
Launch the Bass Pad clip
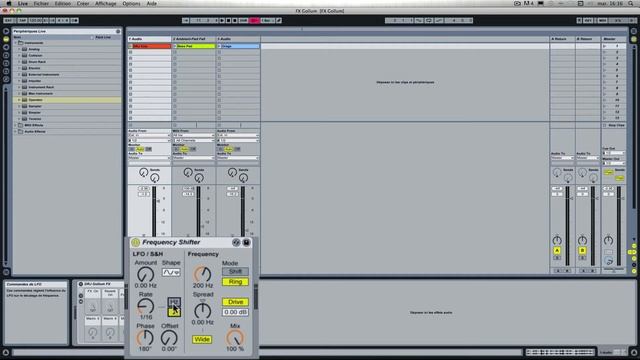coord(175,46)
